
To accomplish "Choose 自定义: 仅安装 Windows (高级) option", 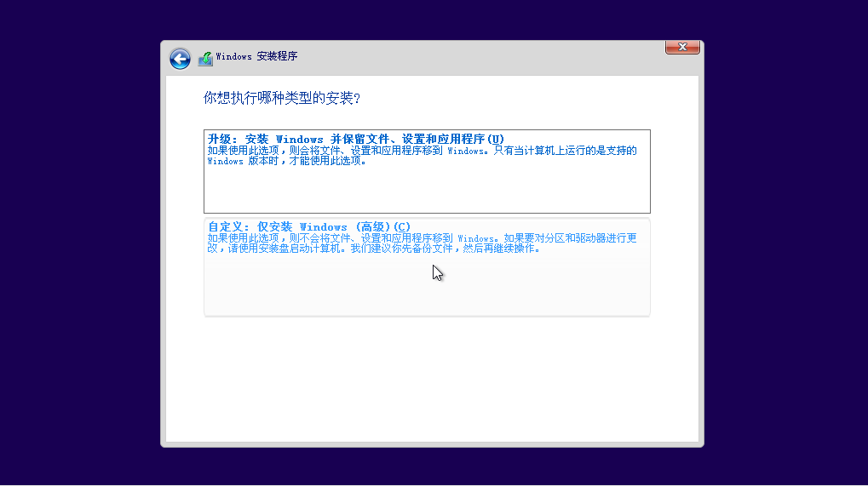I will click(x=427, y=267).
